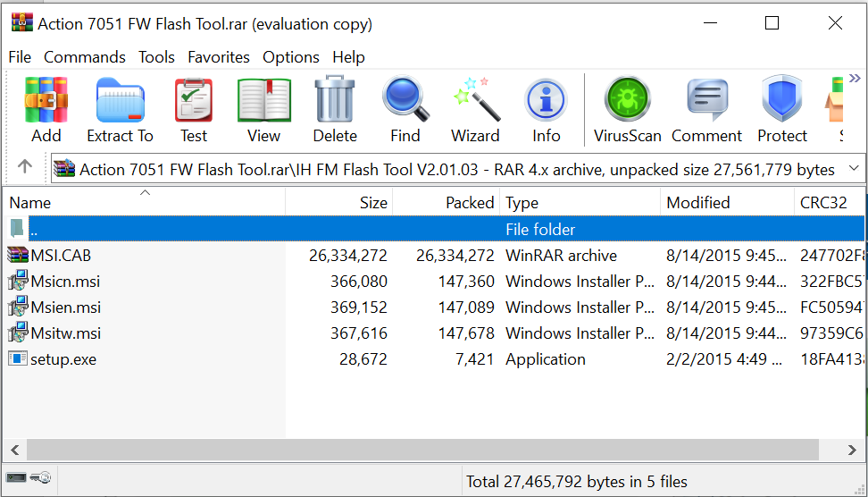Screen dimensions: 868x497
Task: Open the address path dropdown arrow
Action: (855, 168)
